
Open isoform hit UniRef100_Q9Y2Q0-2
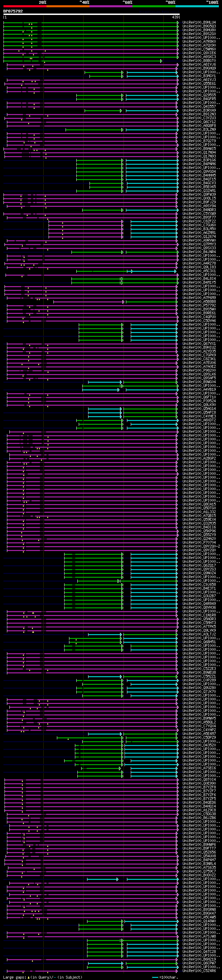click(201, 547)
